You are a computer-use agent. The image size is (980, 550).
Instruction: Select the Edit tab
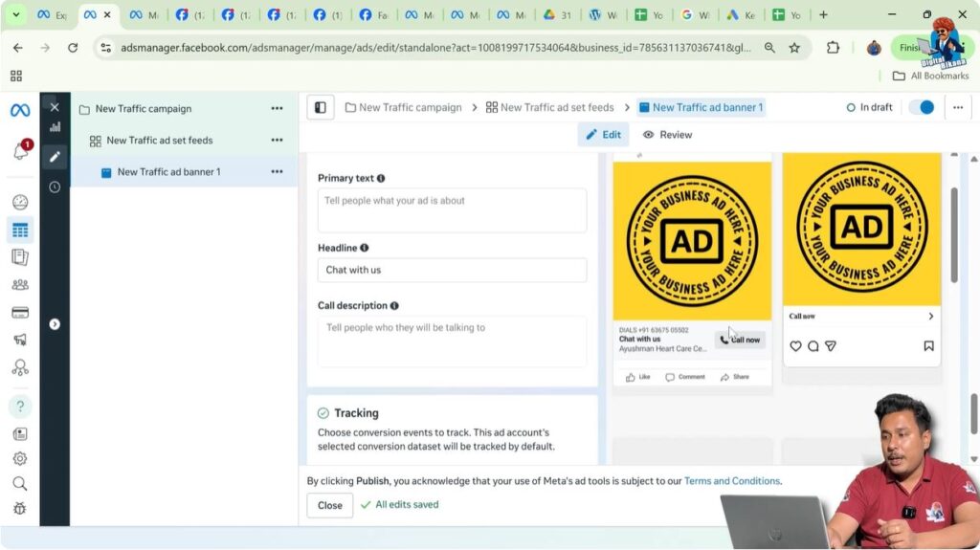click(603, 135)
